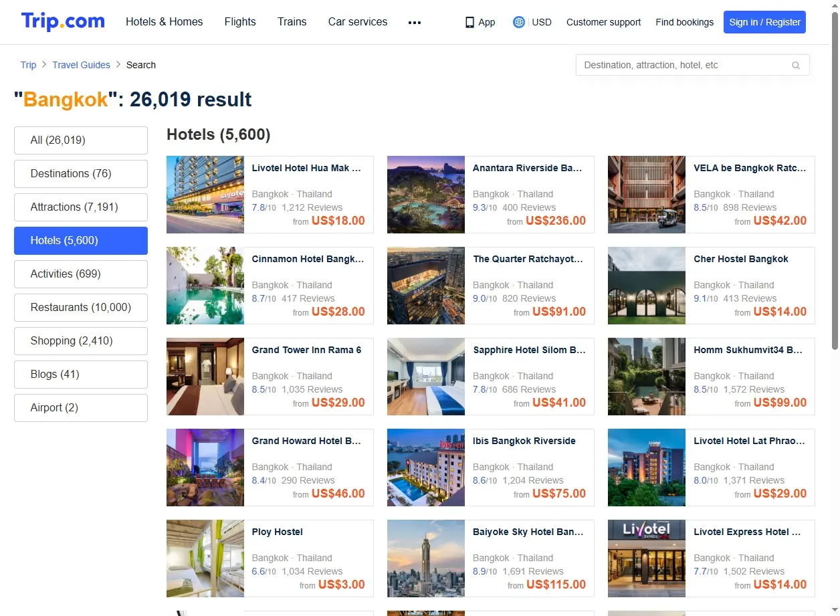Open the more options ellipsis menu

pos(415,22)
